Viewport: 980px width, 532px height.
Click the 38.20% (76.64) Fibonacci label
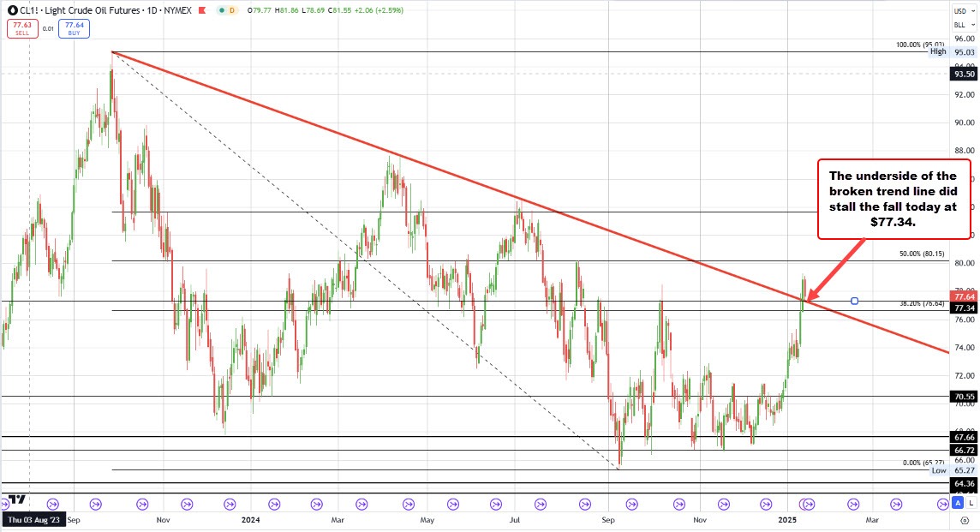pos(922,303)
